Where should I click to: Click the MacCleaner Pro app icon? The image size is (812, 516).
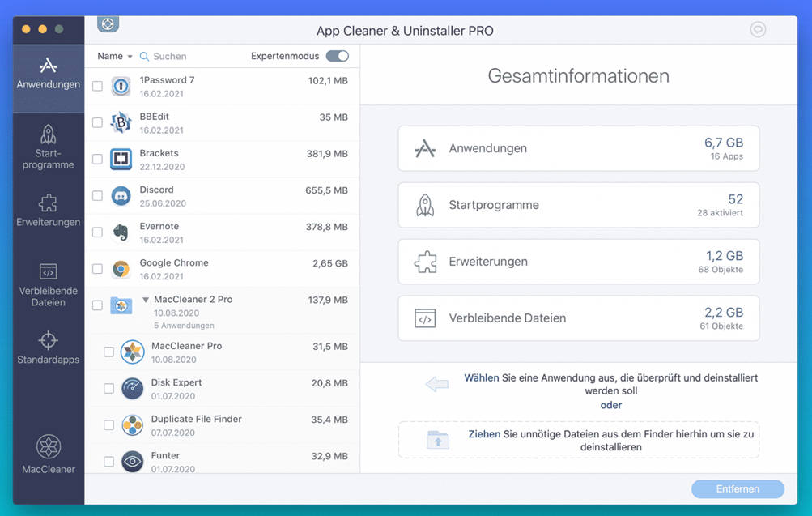(x=132, y=352)
